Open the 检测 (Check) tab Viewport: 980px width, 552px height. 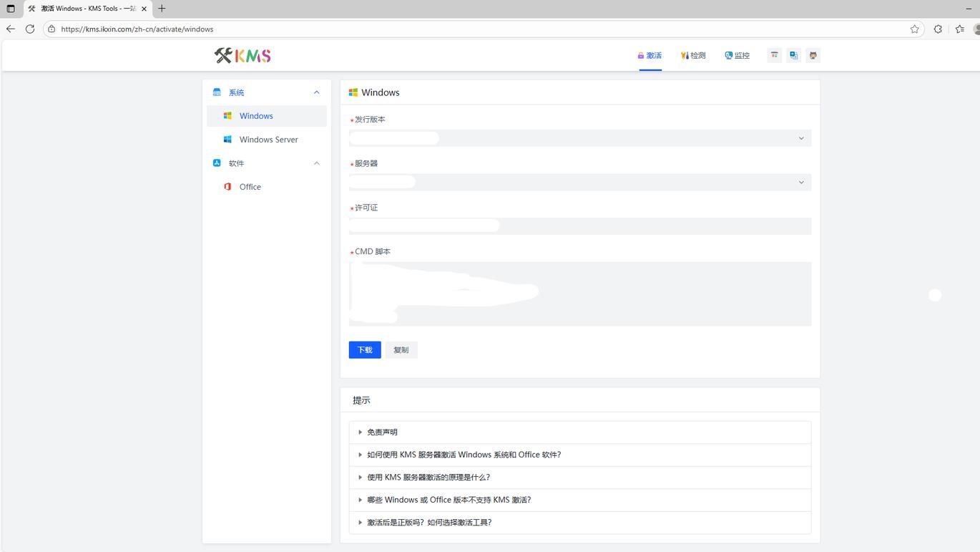(693, 55)
